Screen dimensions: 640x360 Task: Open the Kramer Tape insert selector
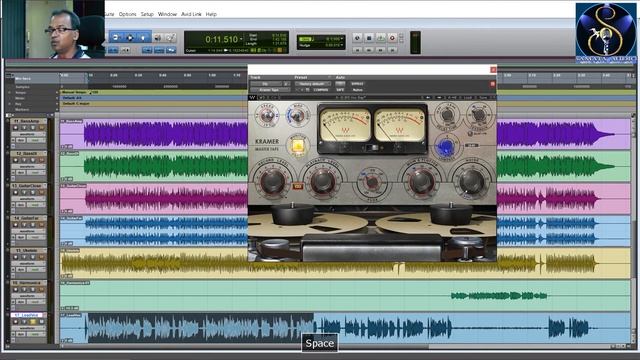[x=269, y=90]
